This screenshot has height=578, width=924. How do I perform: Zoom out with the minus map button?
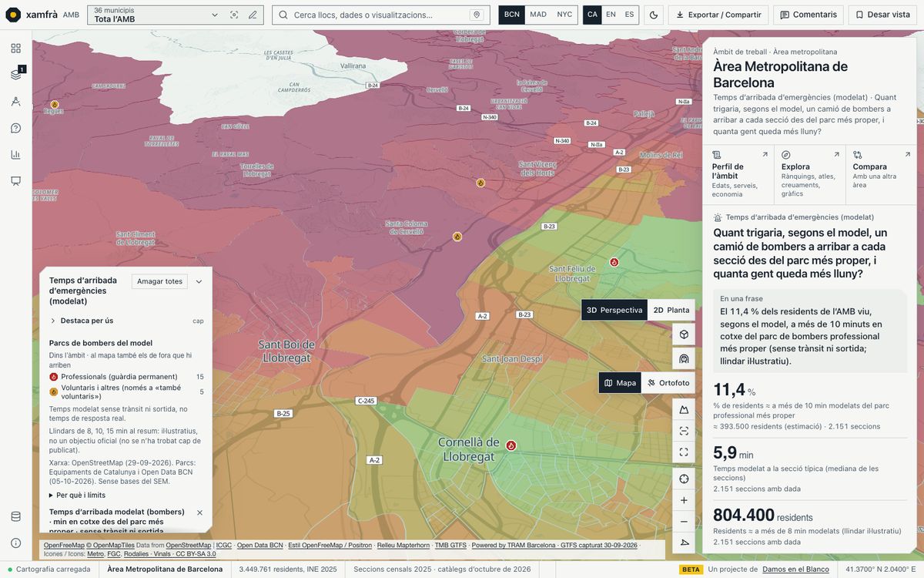click(x=684, y=522)
